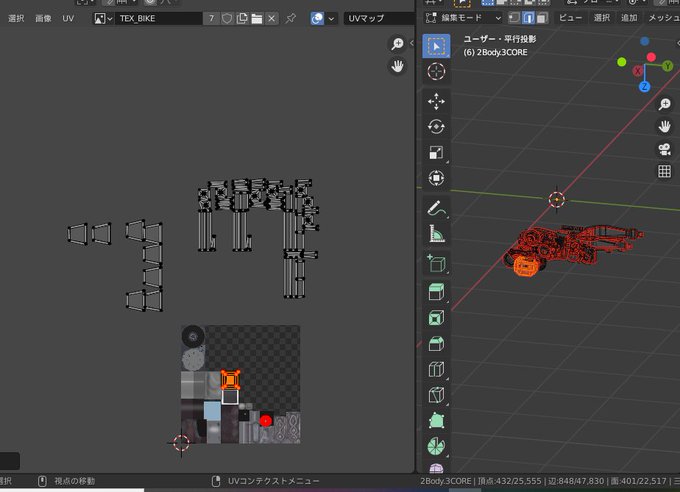Click the ユーザー・平行投影 viewport label
This screenshot has width=680, height=492.
click(500, 39)
